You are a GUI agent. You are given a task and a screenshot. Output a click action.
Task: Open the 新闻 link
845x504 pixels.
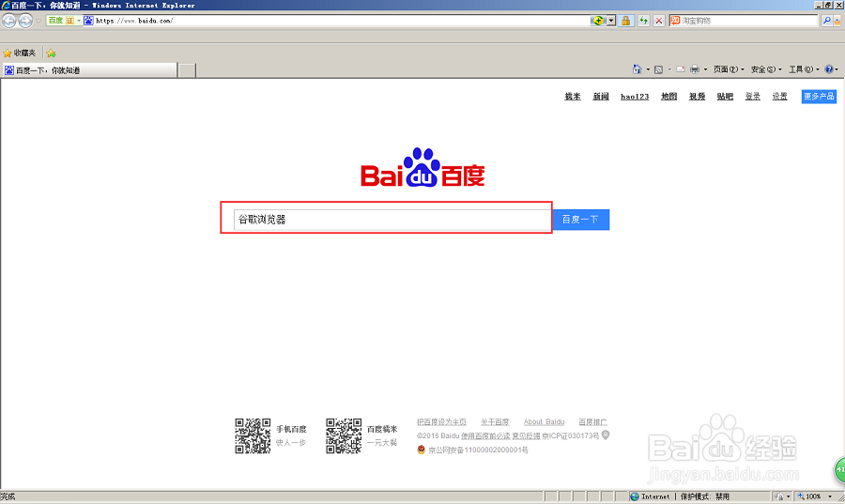point(601,97)
